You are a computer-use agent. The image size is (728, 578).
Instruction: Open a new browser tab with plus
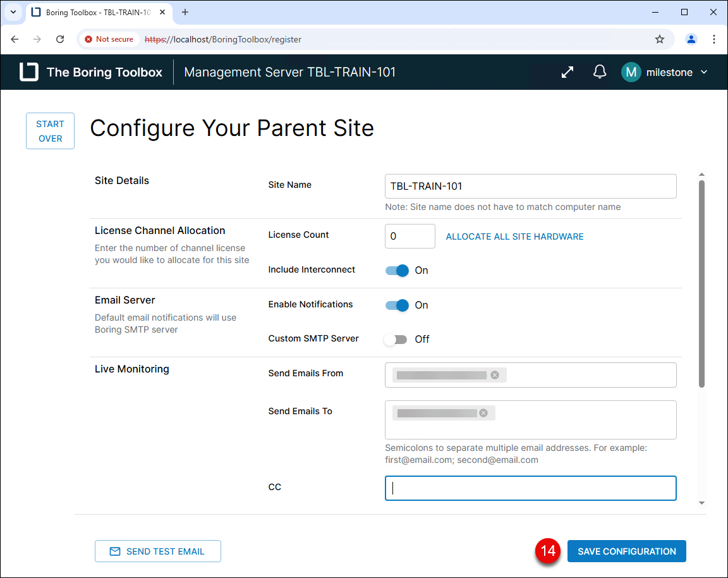coord(185,12)
